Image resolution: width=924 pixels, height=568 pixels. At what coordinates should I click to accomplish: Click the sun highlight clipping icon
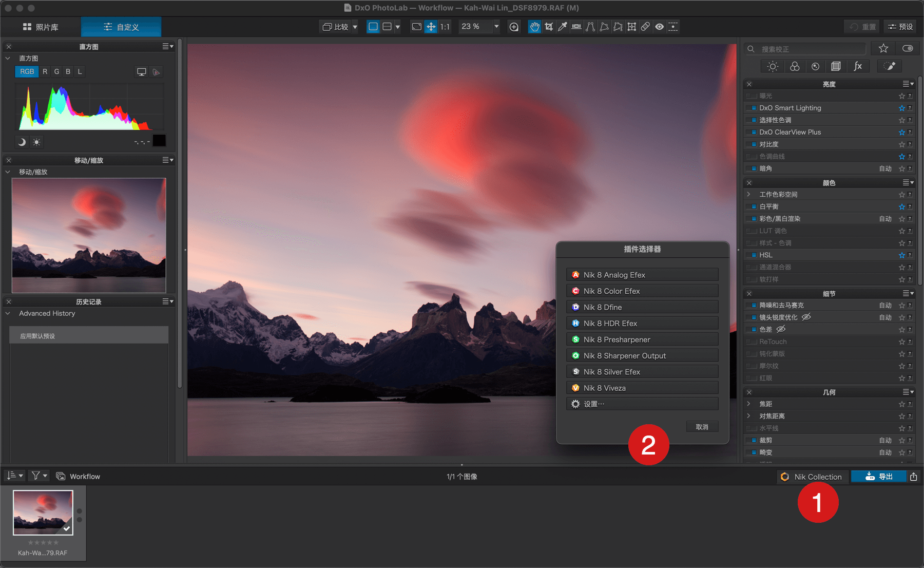point(36,142)
